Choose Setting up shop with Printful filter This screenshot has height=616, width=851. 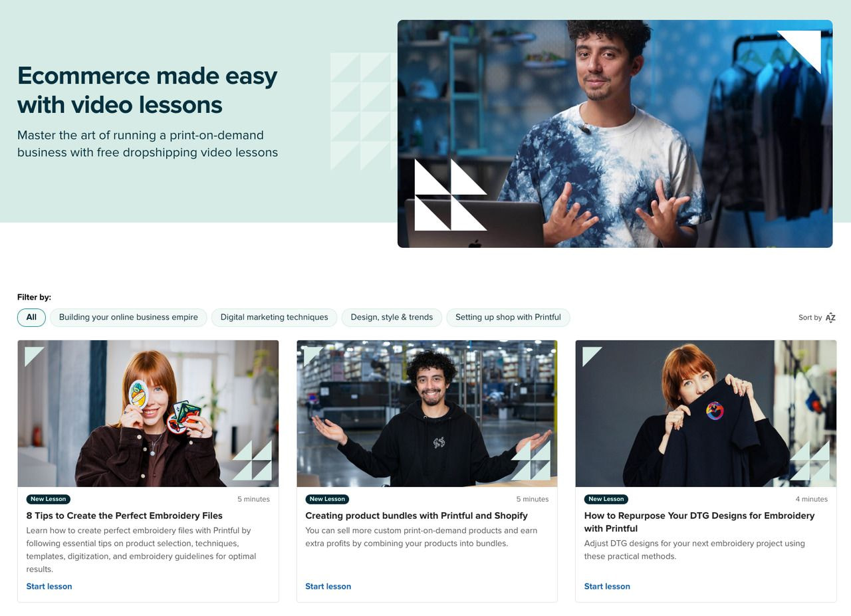coord(508,318)
